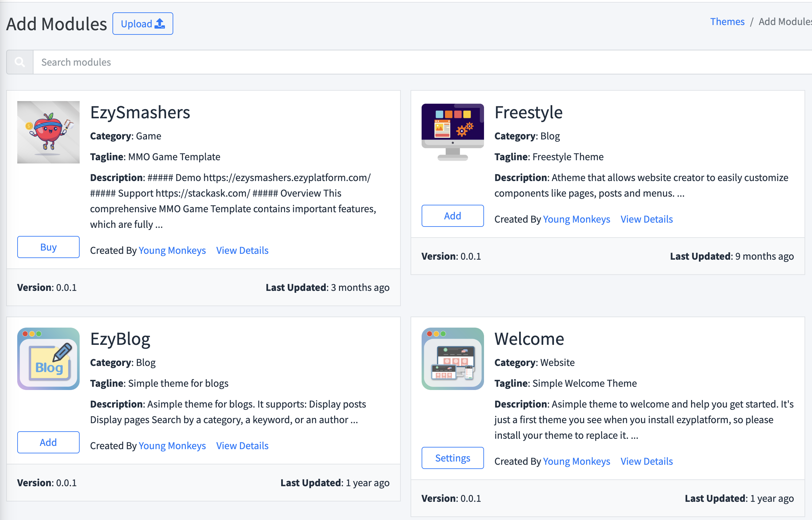Add the Freestyle theme
The image size is (812, 520).
point(452,216)
